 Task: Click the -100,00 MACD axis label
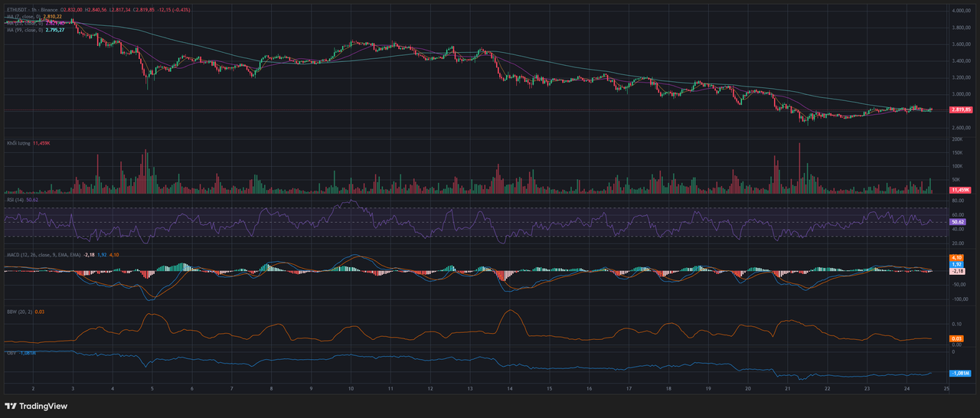click(x=960, y=299)
